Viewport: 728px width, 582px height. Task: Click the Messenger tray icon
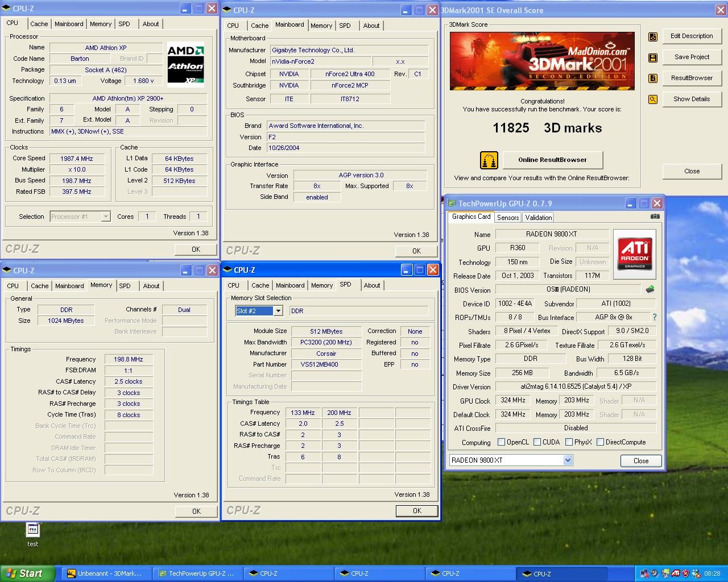697,573
